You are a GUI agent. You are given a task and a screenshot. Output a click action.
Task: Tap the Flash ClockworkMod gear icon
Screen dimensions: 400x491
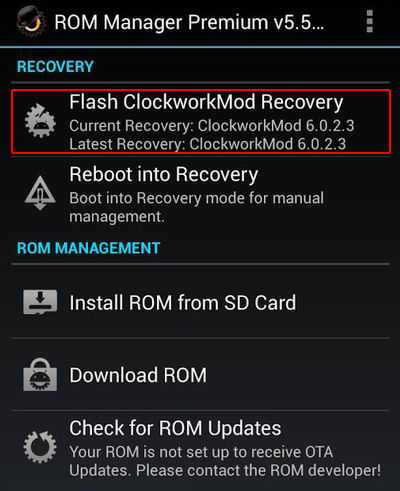[x=40, y=121]
